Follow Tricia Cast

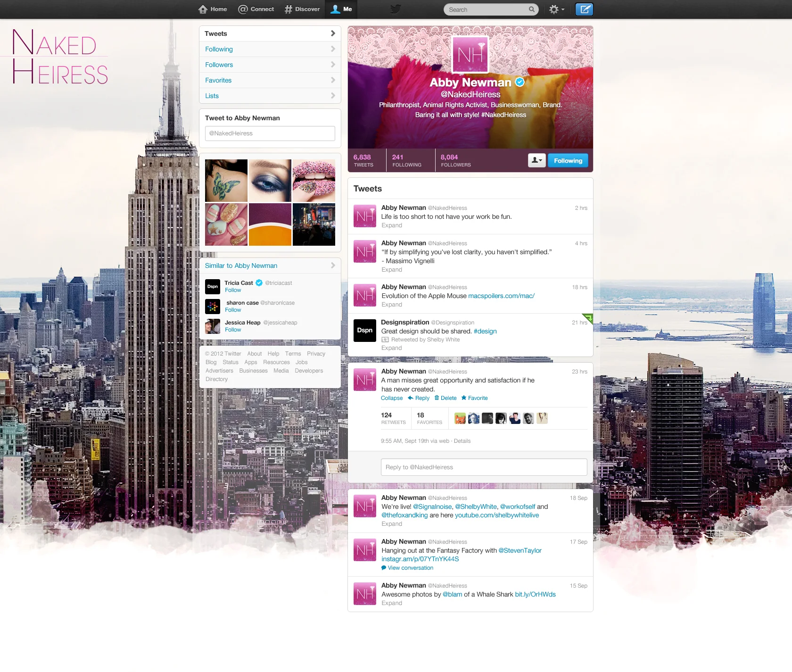coord(233,290)
